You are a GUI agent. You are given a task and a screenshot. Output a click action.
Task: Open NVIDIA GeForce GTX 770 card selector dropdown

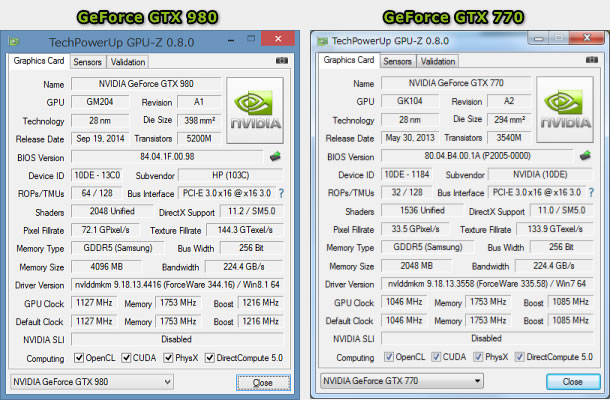pyautogui.click(x=402, y=381)
